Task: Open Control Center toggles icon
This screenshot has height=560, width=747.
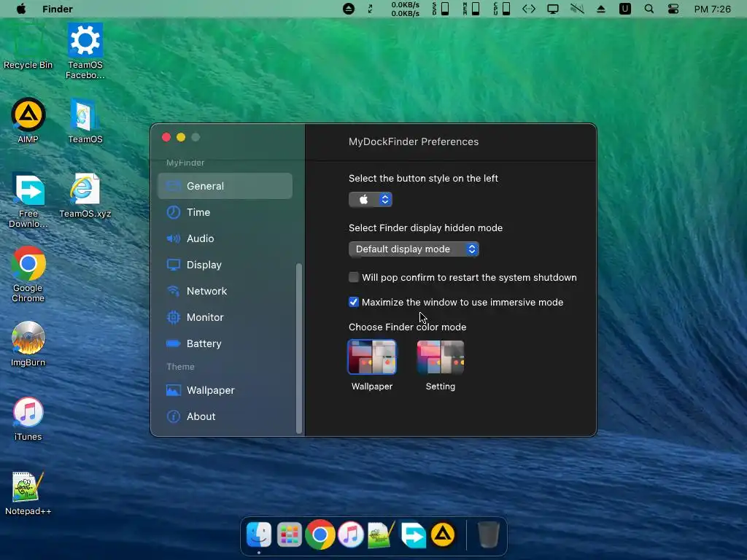Action: pos(673,9)
